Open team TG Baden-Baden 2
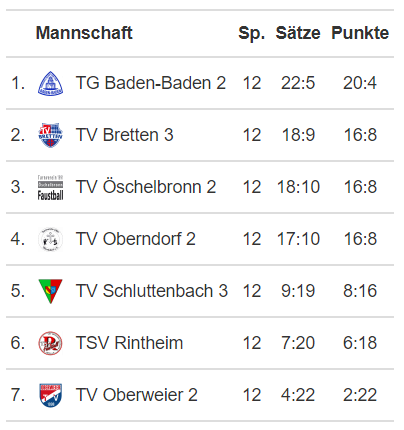Image resolution: width=404 pixels, height=430 pixels. tap(151, 83)
